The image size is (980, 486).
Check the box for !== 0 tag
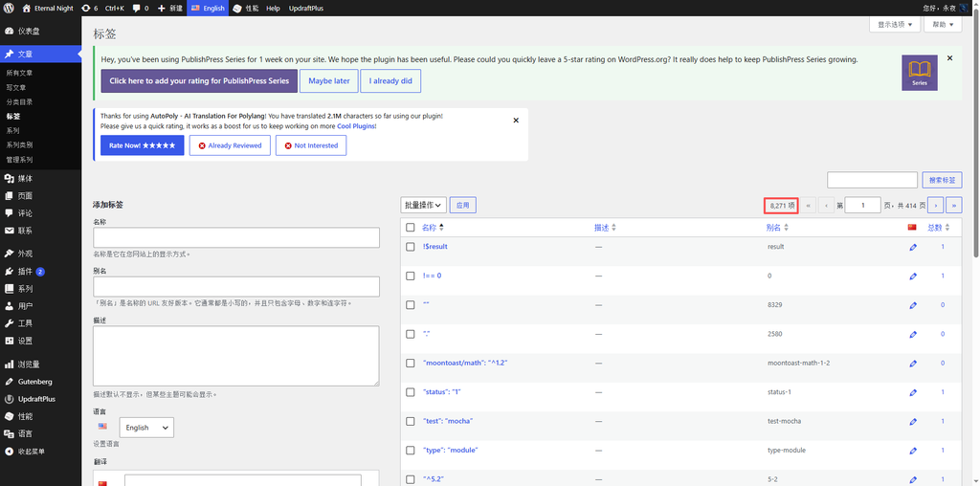click(410, 276)
